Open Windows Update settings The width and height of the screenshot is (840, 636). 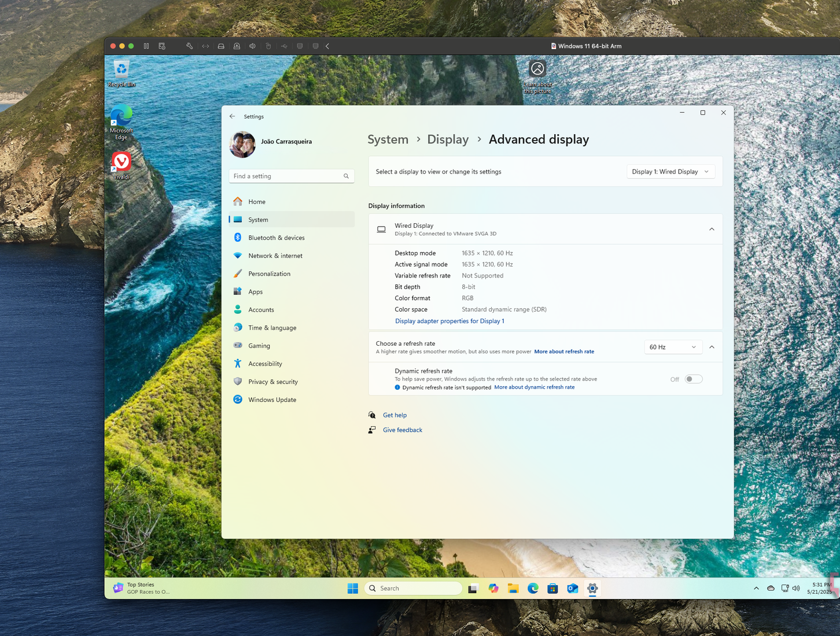tap(271, 400)
